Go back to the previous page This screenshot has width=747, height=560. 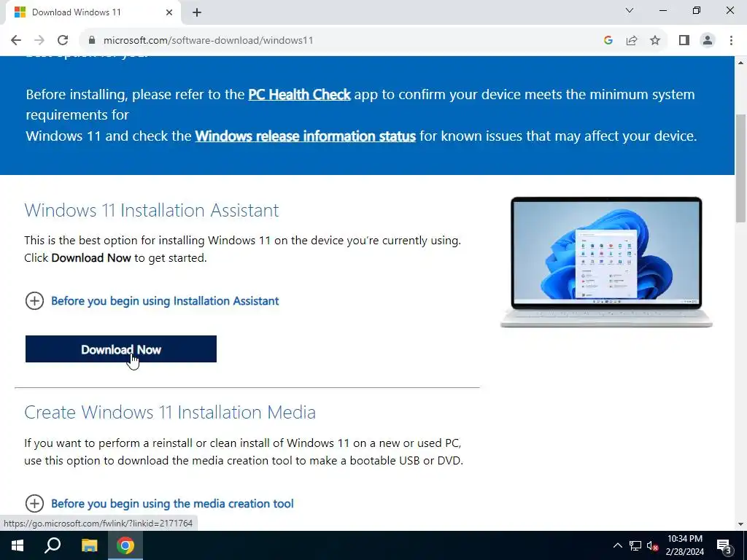(16, 41)
